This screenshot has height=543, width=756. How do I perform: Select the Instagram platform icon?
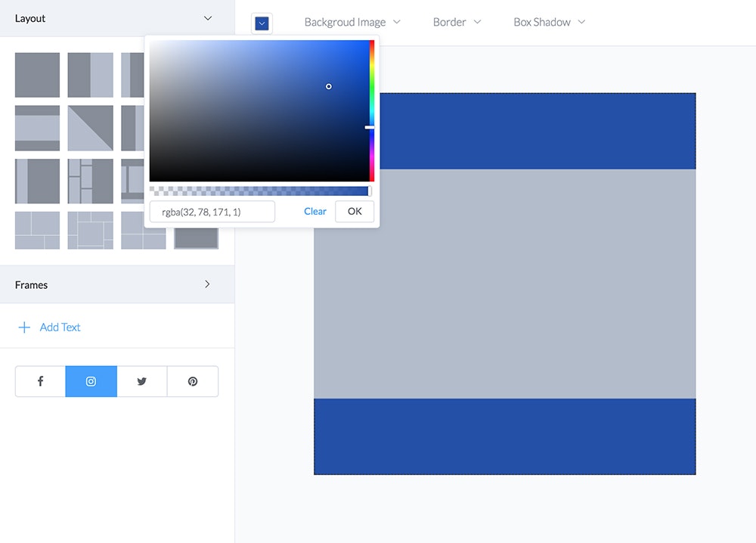point(91,381)
